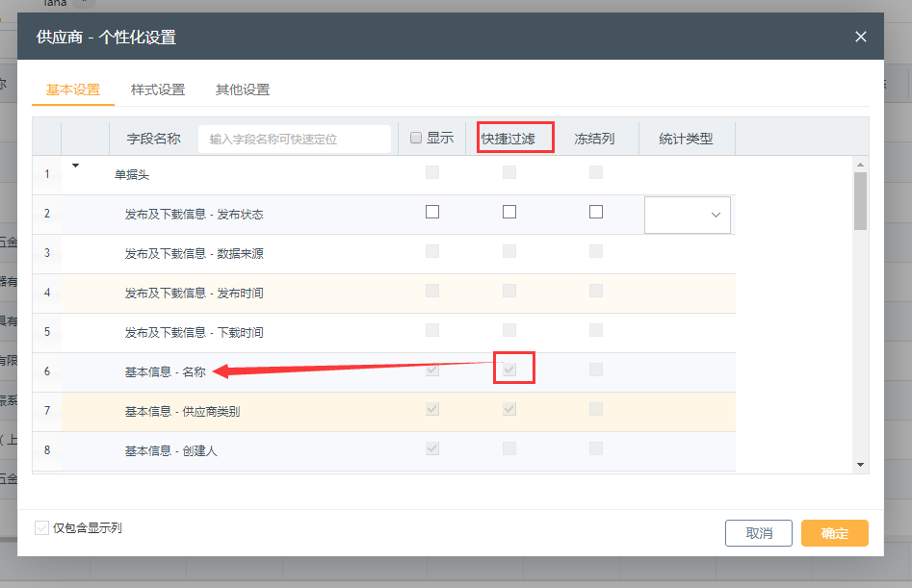The height and width of the screenshot is (588, 912).
Task: Toggle 快捷过滤 for 基本信息 - 供应商类别
Action: coord(509,409)
